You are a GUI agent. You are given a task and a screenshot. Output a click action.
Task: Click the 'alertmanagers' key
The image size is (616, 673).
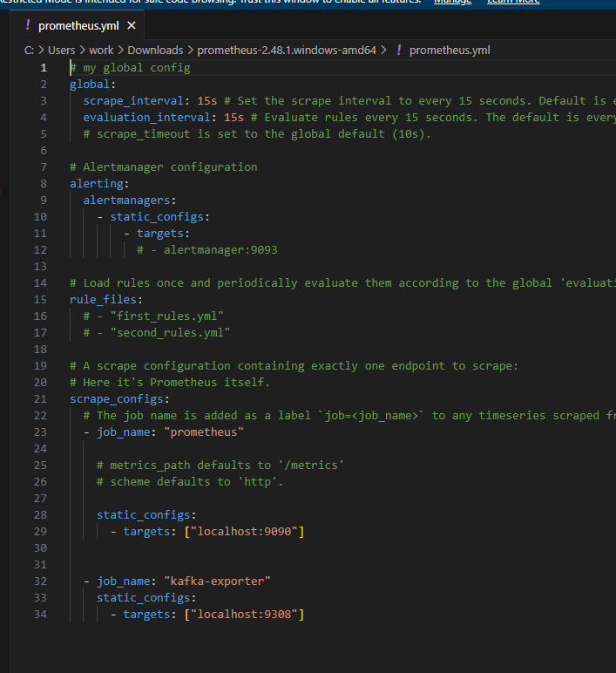click(x=126, y=200)
